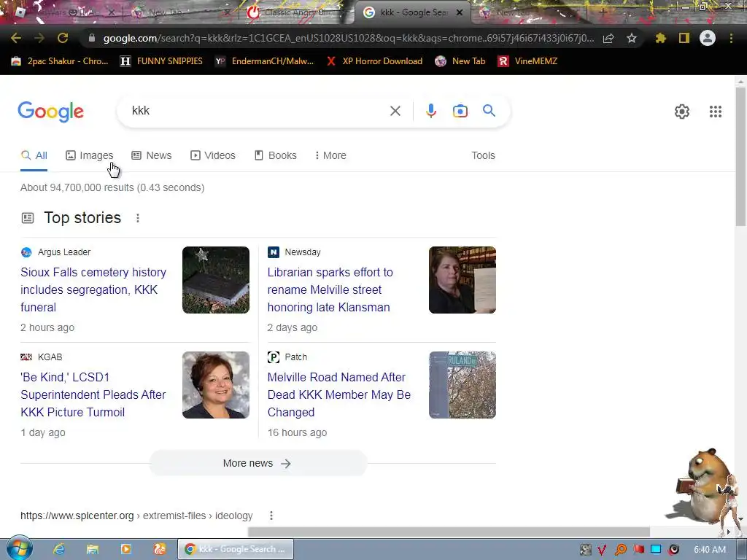Open Top stories three-dot options
Image resolution: width=747 pixels, height=560 pixels.
[x=138, y=218]
